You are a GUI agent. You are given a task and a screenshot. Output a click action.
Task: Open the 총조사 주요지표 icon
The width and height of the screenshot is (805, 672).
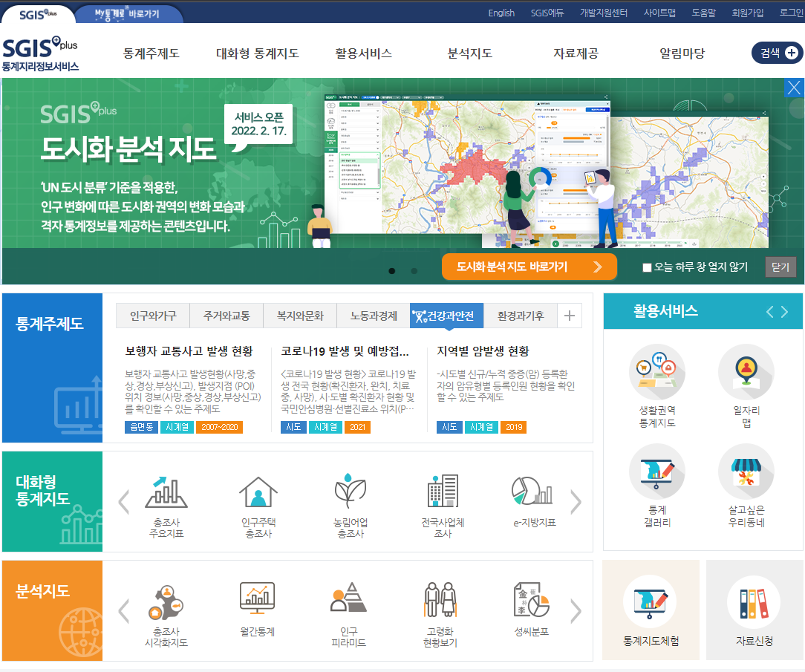click(166, 492)
